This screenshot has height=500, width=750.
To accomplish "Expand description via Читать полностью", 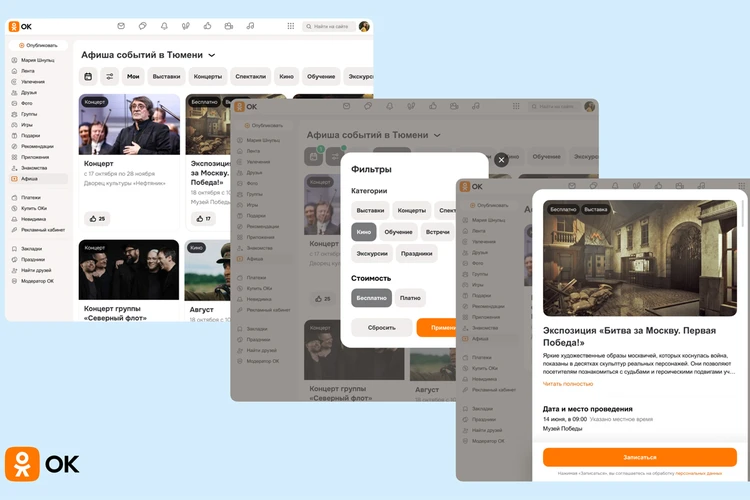I will [x=567, y=383].
